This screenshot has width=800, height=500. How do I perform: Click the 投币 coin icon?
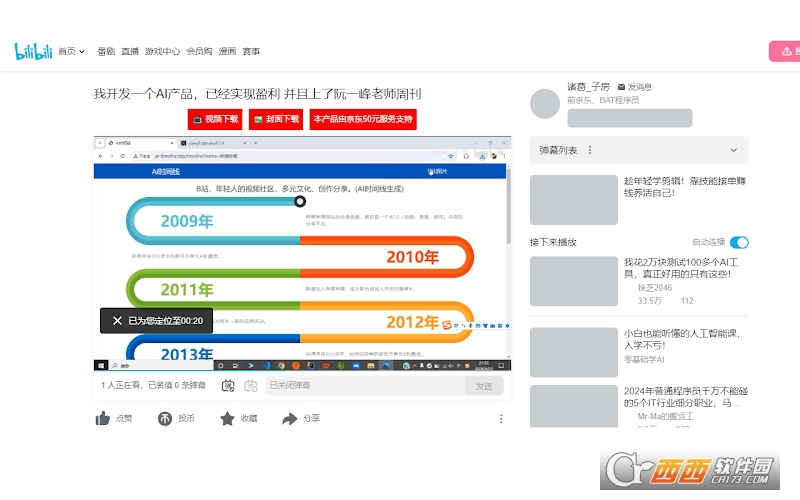point(165,418)
